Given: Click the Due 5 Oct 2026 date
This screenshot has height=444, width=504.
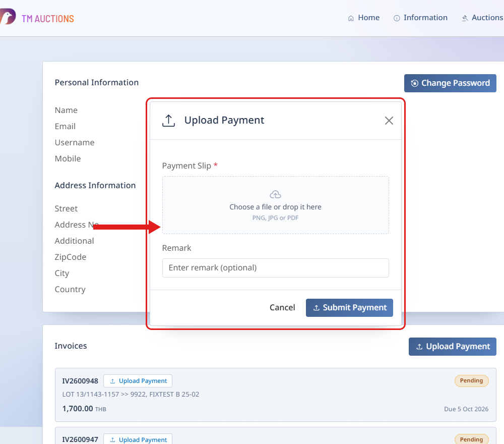Looking at the screenshot, I should [x=466, y=409].
